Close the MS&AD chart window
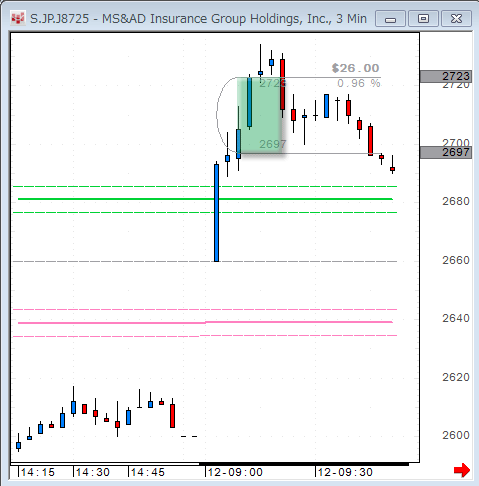 (456, 19)
